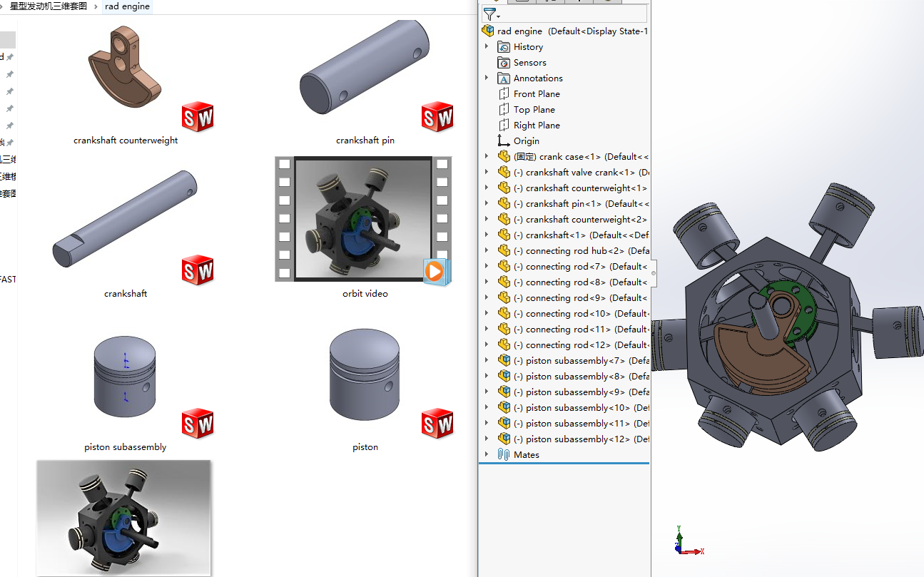Image resolution: width=924 pixels, height=577 pixels.
Task: Expand the piston subassembly<12> node arrow
Action: click(487, 439)
